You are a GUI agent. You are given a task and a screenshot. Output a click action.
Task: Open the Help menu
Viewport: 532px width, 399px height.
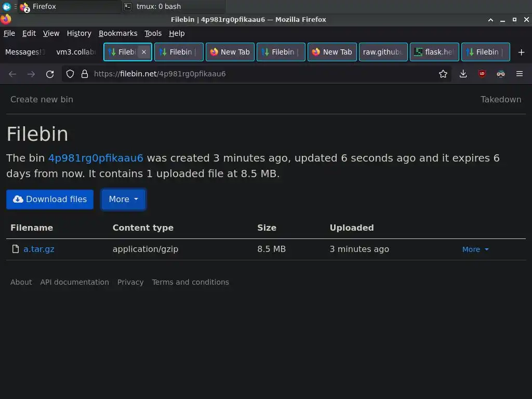(177, 33)
